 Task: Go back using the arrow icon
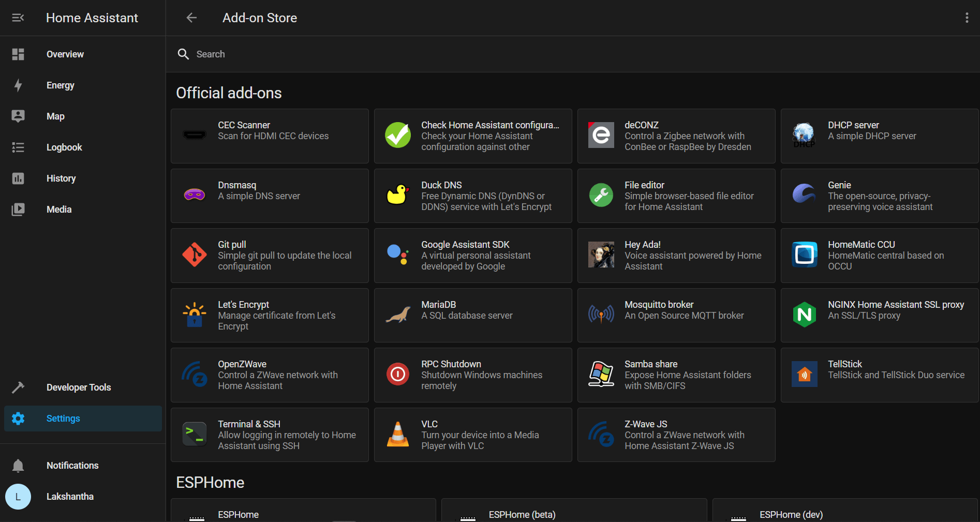coord(191,18)
